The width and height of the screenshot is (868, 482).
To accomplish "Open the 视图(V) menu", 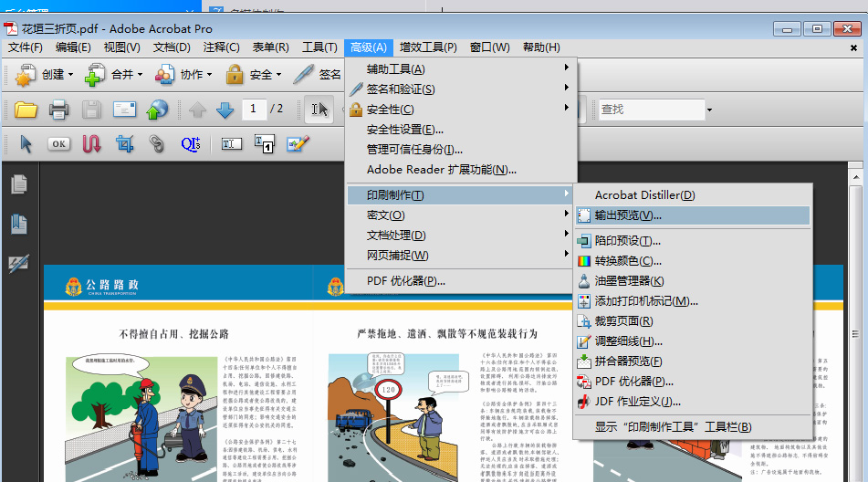I will pyautogui.click(x=121, y=47).
